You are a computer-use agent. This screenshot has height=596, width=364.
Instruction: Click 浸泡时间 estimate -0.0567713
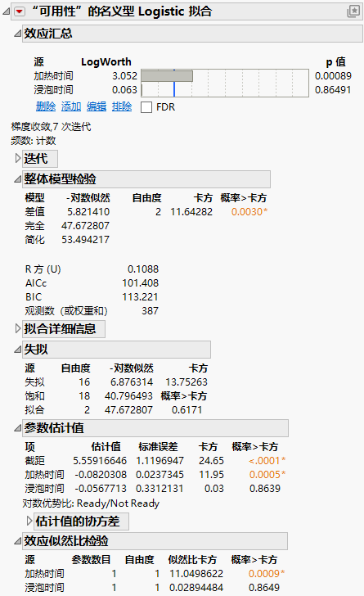coord(101,489)
